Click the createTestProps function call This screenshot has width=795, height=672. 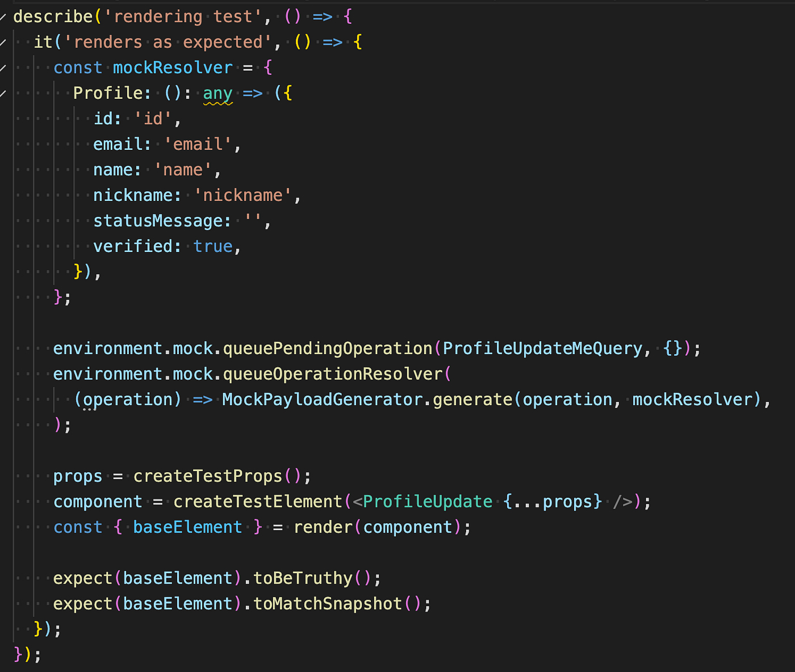[x=207, y=476]
